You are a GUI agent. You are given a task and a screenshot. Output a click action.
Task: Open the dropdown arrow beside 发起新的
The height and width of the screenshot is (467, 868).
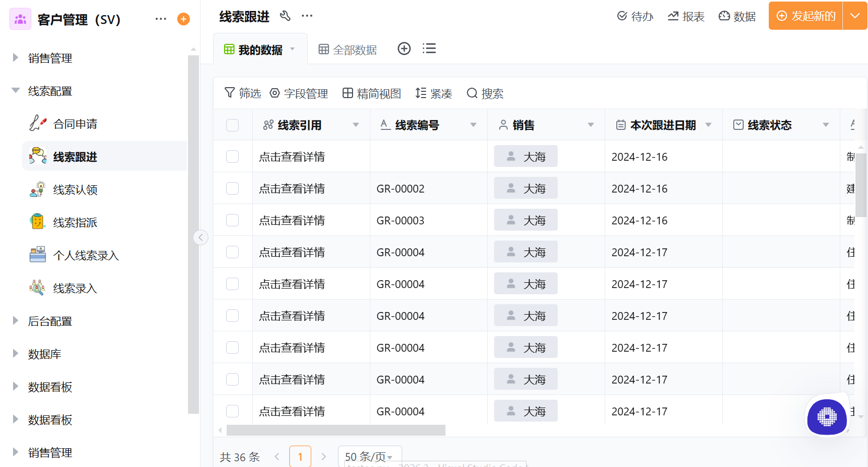pos(855,16)
